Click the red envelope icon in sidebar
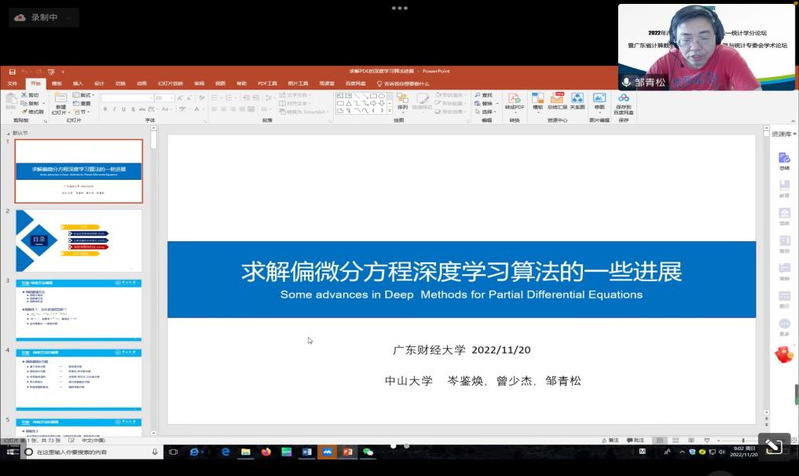This screenshot has width=799, height=476. [785, 354]
